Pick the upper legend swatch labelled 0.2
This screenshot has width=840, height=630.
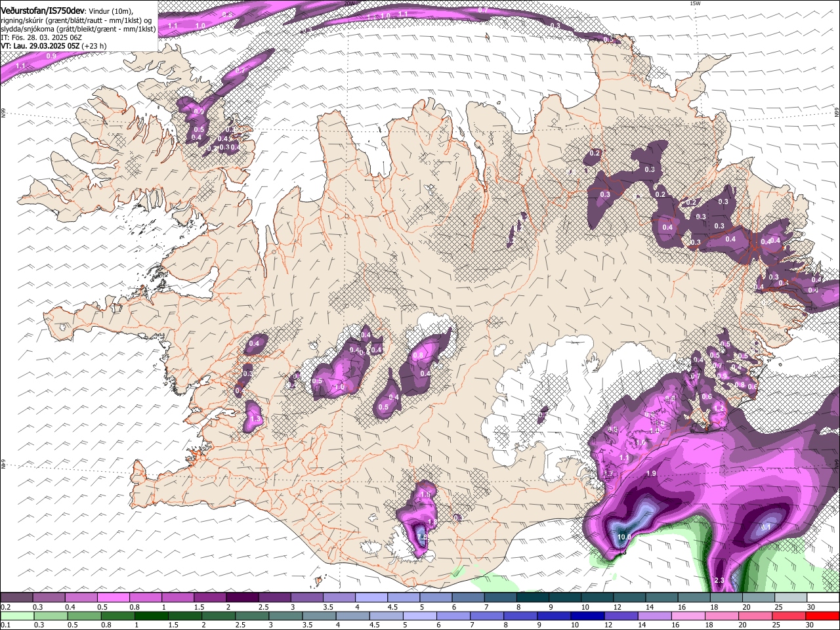point(16,598)
